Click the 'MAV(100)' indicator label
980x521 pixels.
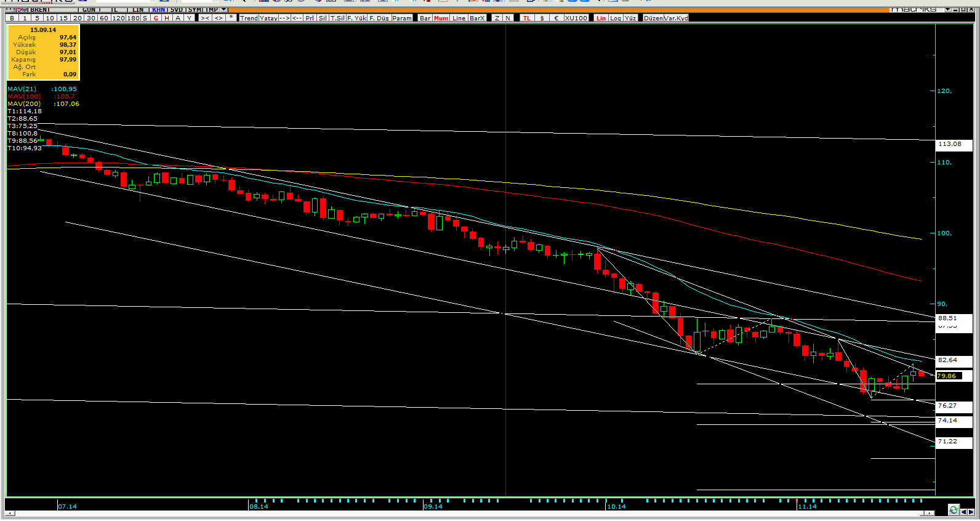click(x=24, y=96)
